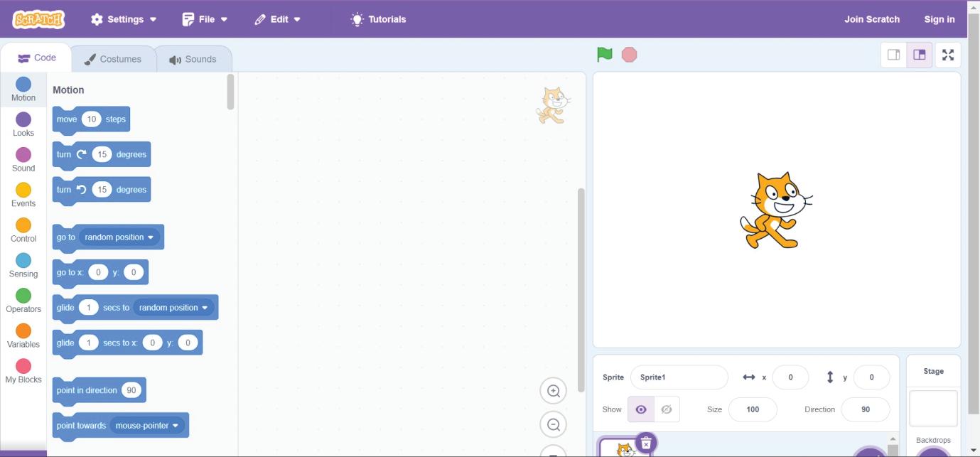Select the Variables block category
Viewport: 980px width, 457px height.
click(x=23, y=335)
